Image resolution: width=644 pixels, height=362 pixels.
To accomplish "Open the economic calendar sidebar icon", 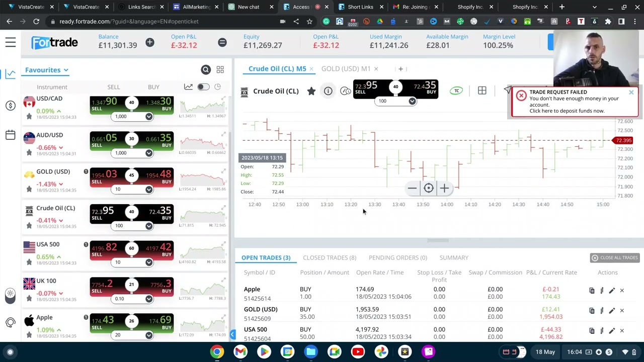I will (11, 135).
